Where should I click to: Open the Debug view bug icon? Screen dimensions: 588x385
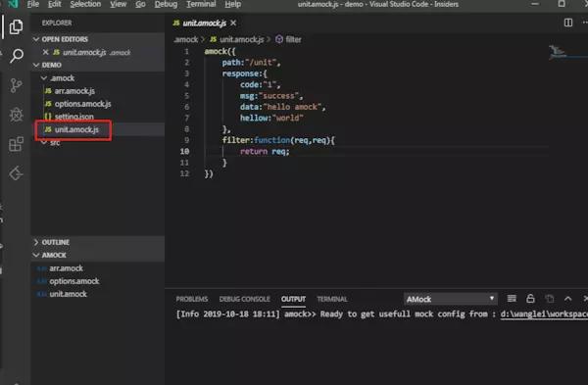pyautogui.click(x=16, y=115)
